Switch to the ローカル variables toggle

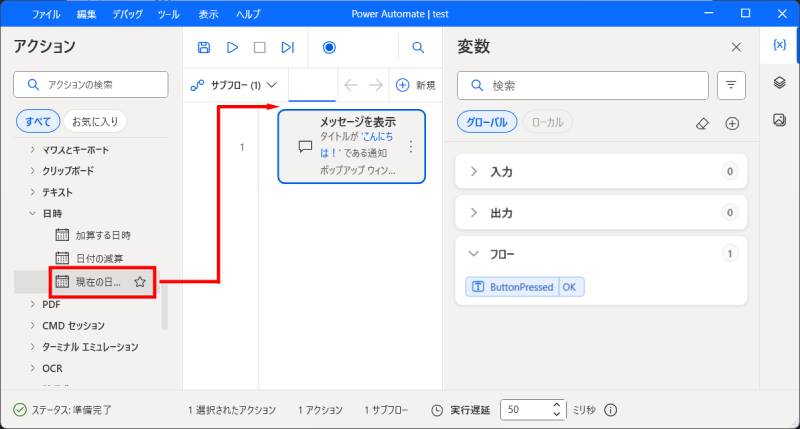(547, 122)
